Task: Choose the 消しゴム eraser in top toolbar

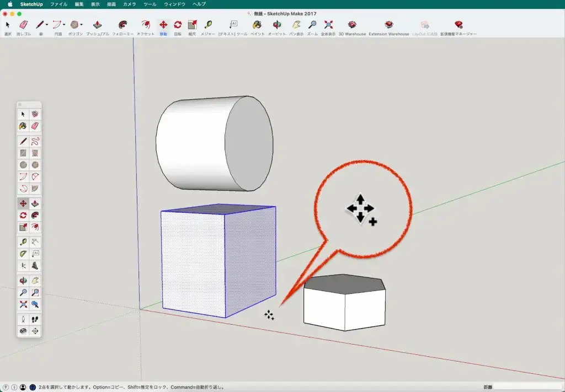Action: [23, 25]
